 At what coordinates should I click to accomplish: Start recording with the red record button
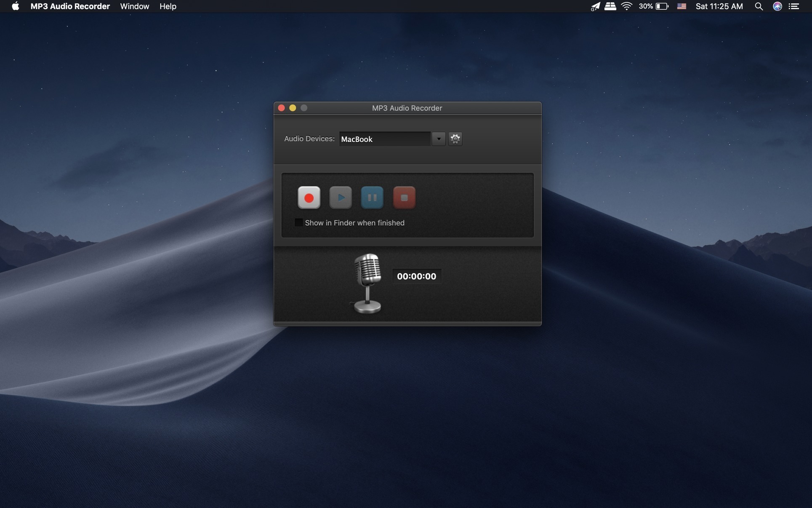coord(309,198)
